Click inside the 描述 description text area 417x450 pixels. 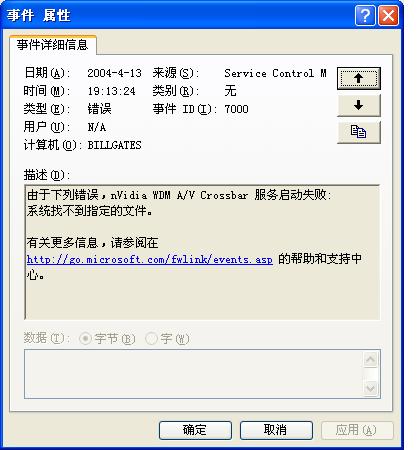click(x=202, y=252)
